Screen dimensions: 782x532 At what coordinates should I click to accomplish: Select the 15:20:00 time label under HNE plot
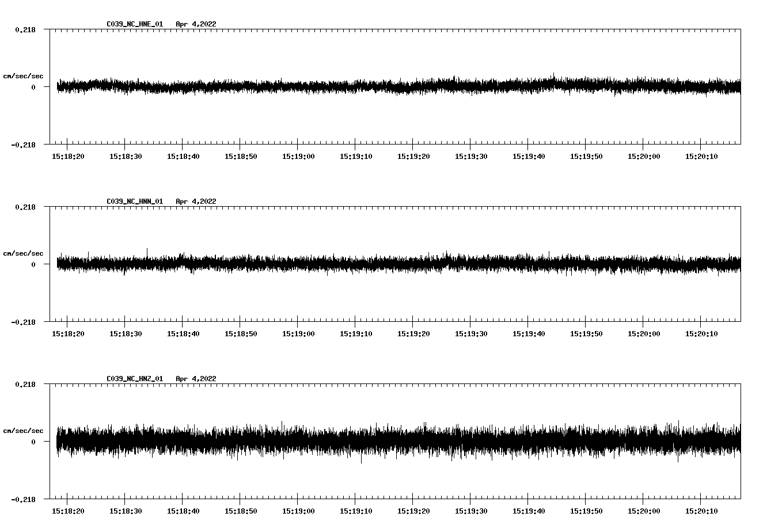tap(644, 157)
